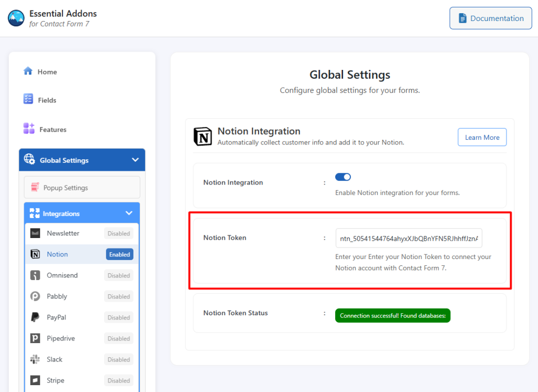Click the Newsletter envelope icon
The width and height of the screenshot is (538, 392).
coord(35,233)
